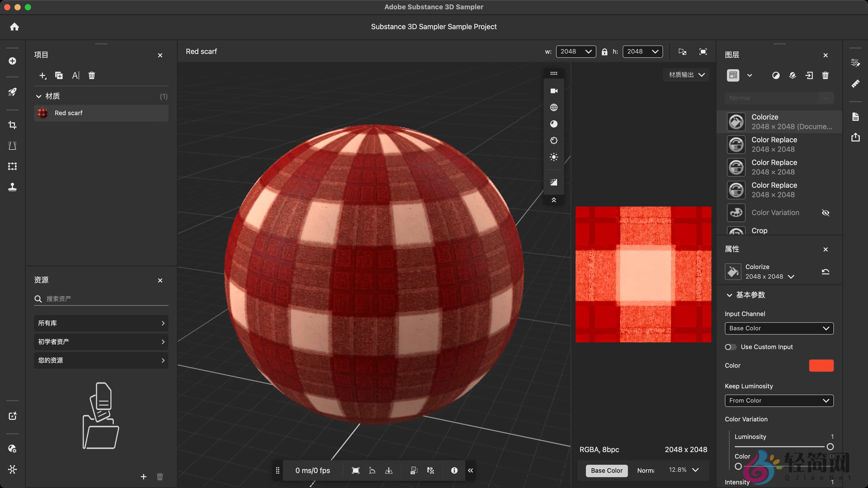868x488 pixels.
Task: Click the rocket quick-start icon in left sidebar
Action: tap(12, 92)
